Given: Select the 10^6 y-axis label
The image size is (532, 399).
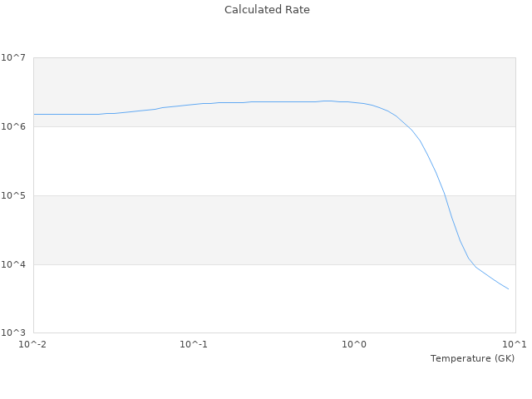Looking at the screenshot, I should pos(13,126).
